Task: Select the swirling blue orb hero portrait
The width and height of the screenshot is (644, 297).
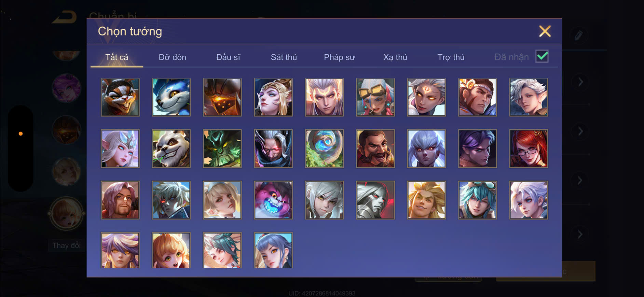Action: pyautogui.click(x=324, y=148)
